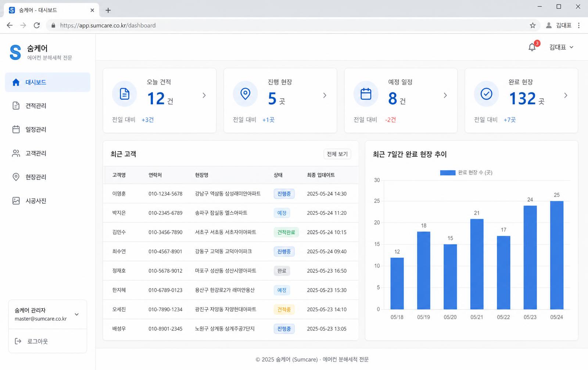Open notifications bell with badge 3
The height and width of the screenshot is (370, 588).
tap(532, 47)
